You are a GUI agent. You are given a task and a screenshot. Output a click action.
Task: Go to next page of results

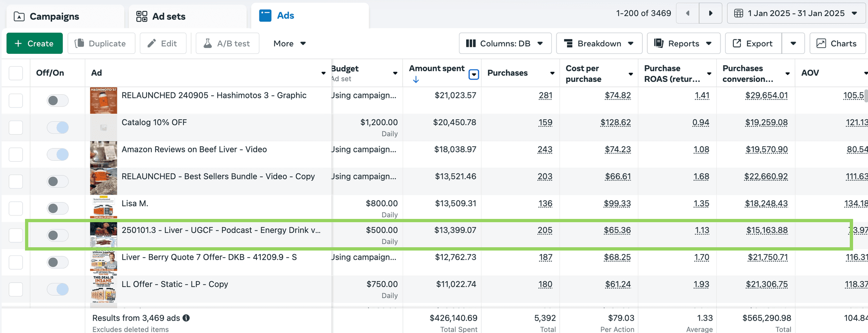point(711,13)
